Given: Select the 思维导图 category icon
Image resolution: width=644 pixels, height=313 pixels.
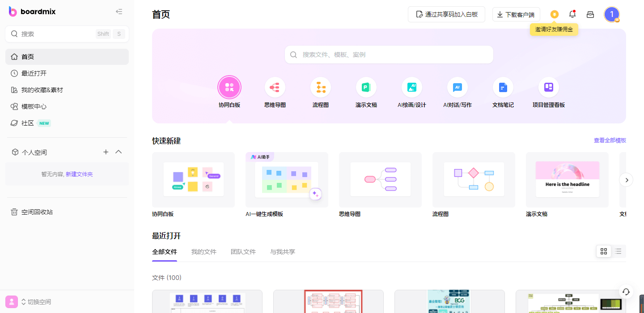Looking at the screenshot, I should pos(275,87).
